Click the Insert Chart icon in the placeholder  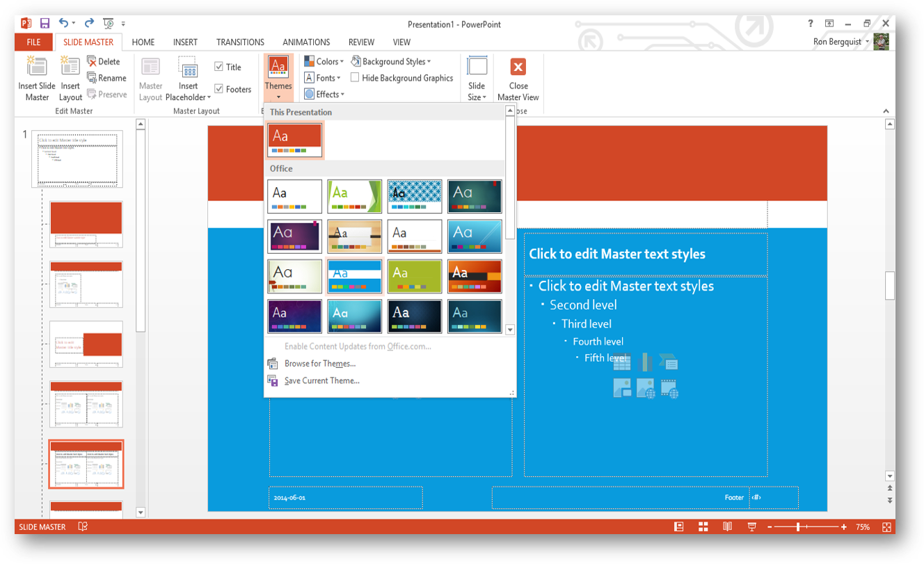pos(645,362)
